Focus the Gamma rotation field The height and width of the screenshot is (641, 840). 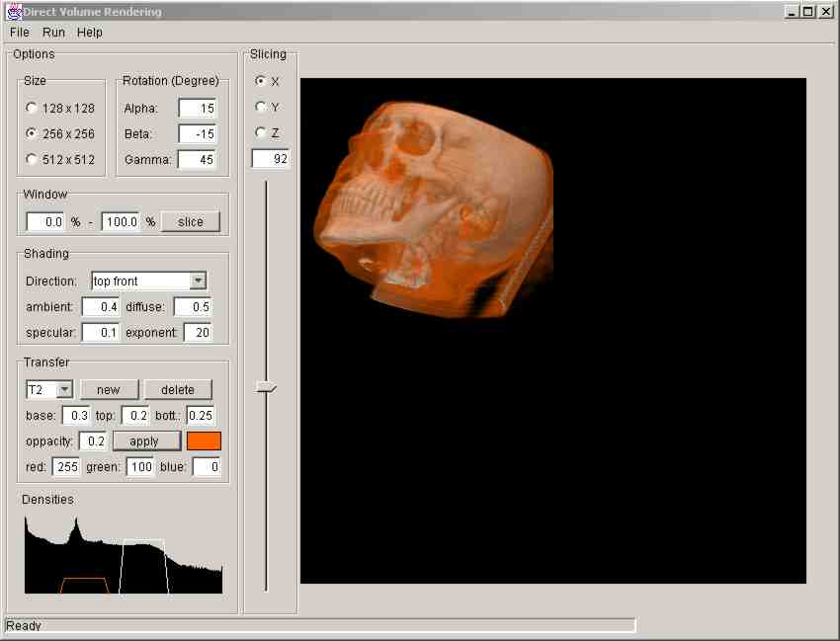click(x=197, y=159)
